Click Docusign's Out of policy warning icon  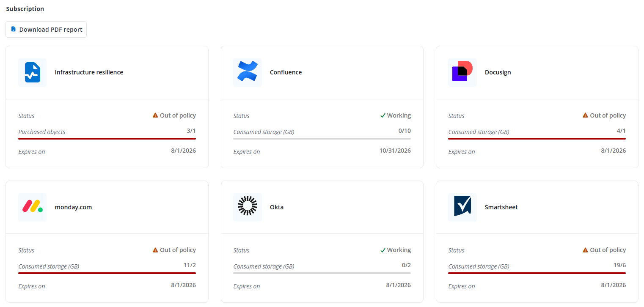tap(585, 115)
